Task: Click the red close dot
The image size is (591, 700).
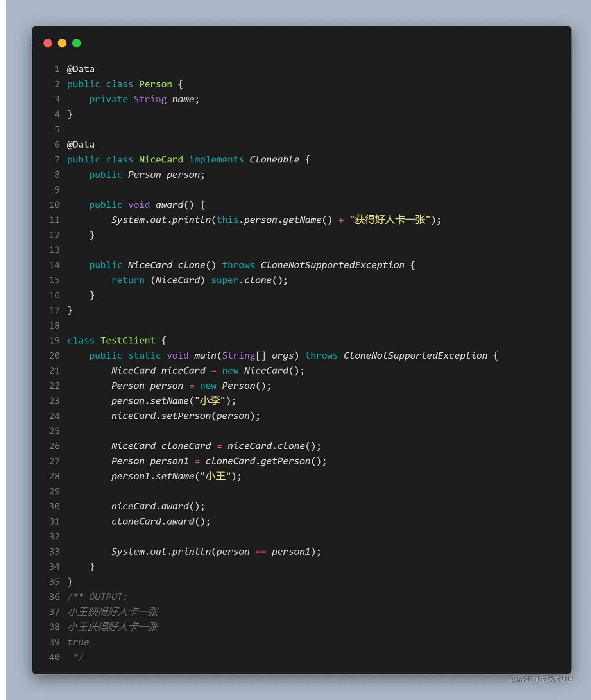Action: [48, 43]
